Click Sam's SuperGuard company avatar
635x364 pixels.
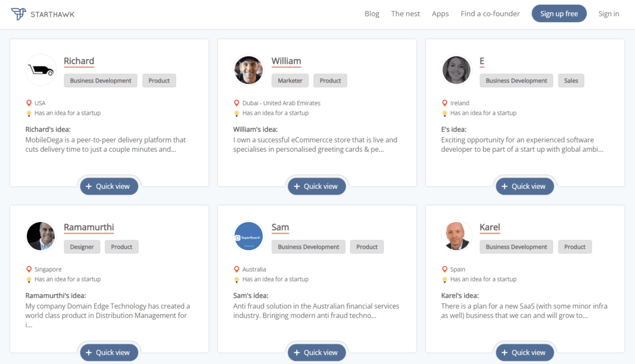point(248,236)
